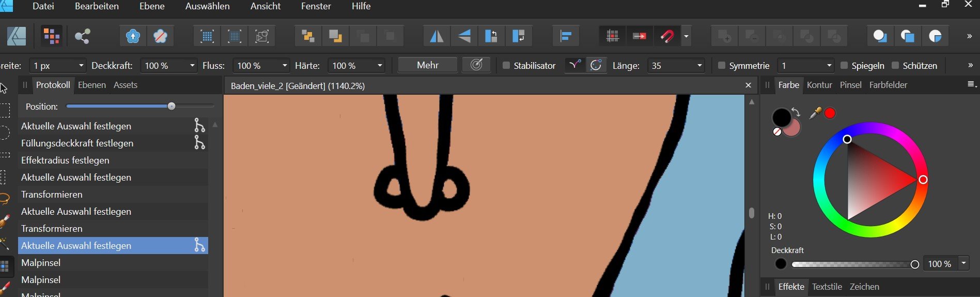Image resolution: width=980 pixels, height=297 pixels.
Task: Switch to the Farbfelder tab
Action: click(889, 85)
